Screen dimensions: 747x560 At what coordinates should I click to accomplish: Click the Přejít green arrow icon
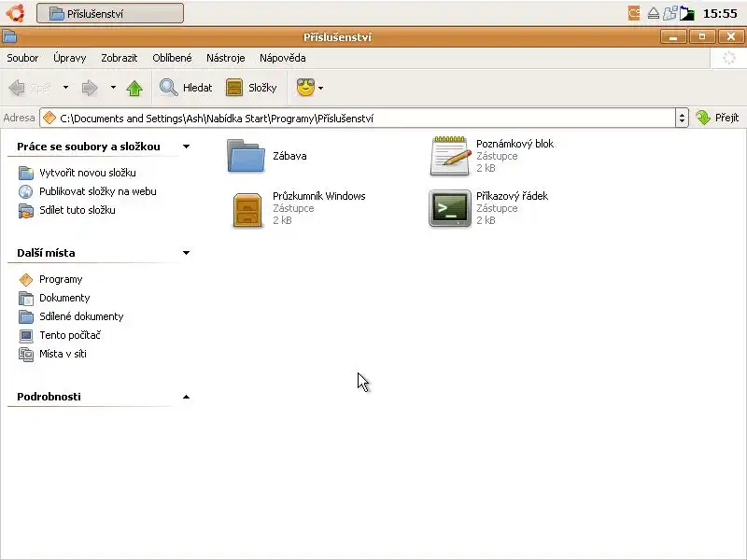tap(703, 118)
